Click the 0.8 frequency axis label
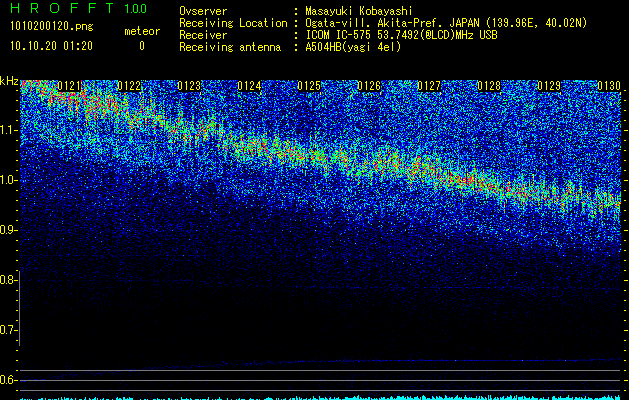The image size is (629, 400). point(8,280)
